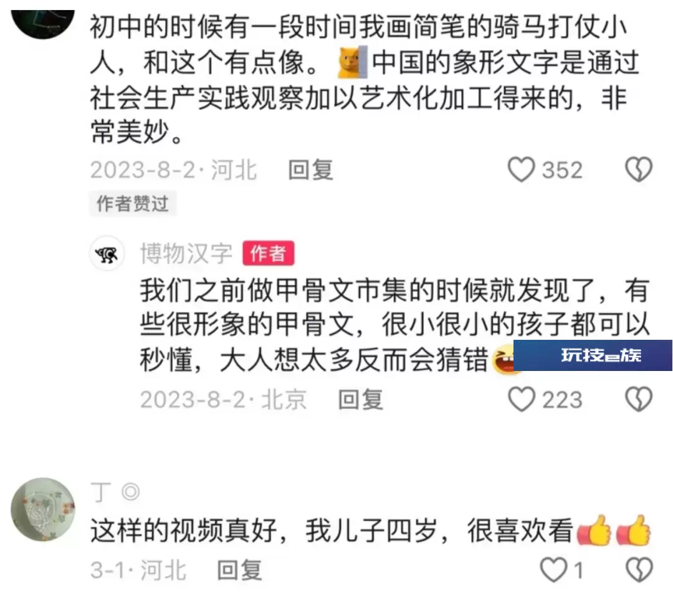This screenshot has width=673, height=616.
Task: Dislike the comment about four-year-old son
Action: tap(639, 570)
